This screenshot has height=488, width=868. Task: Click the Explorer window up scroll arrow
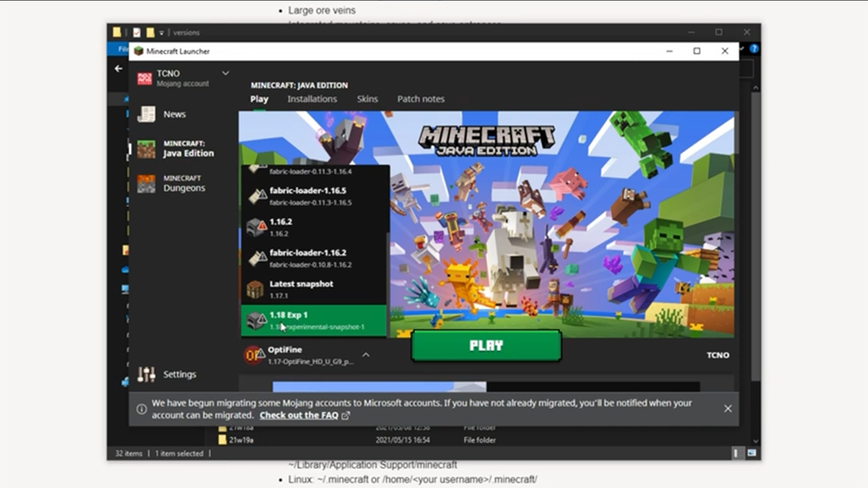[x=756, y=88]
